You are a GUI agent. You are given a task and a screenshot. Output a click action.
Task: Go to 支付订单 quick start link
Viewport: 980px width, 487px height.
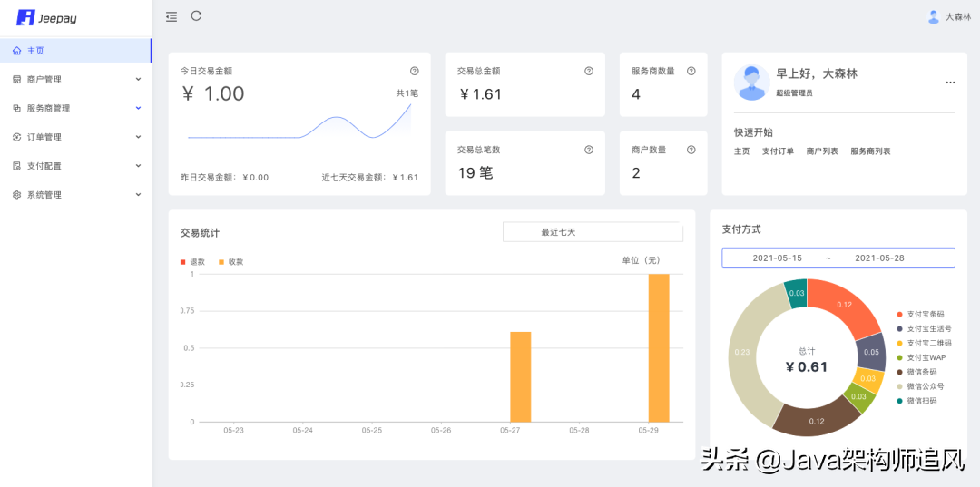pos(779,151)
